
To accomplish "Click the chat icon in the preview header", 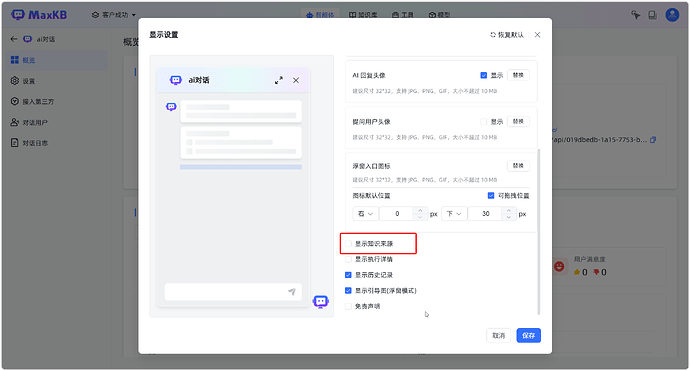I will (176, 80).
